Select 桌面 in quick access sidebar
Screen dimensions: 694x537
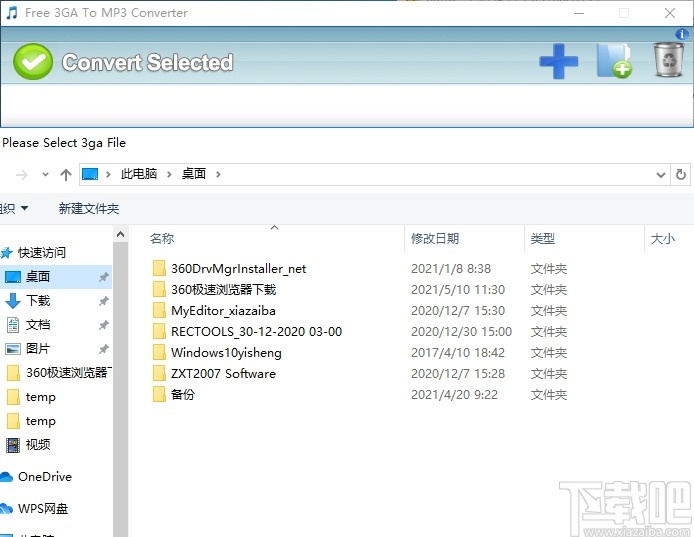56,277
